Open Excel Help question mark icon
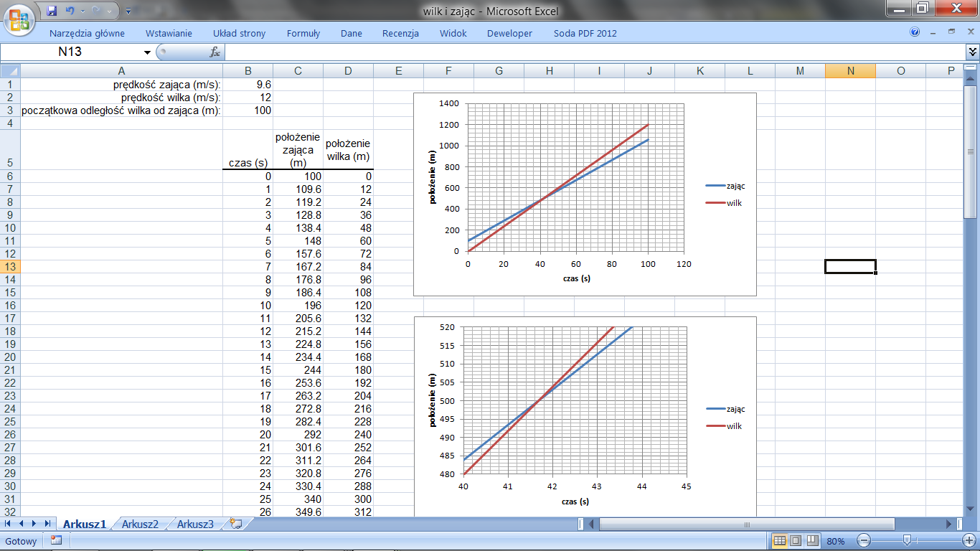980x551 pixels. tap(915, 32)
